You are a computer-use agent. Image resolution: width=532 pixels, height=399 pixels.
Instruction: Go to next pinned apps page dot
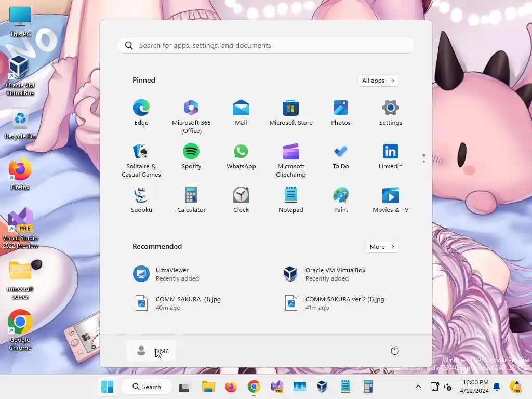(424, 162)
